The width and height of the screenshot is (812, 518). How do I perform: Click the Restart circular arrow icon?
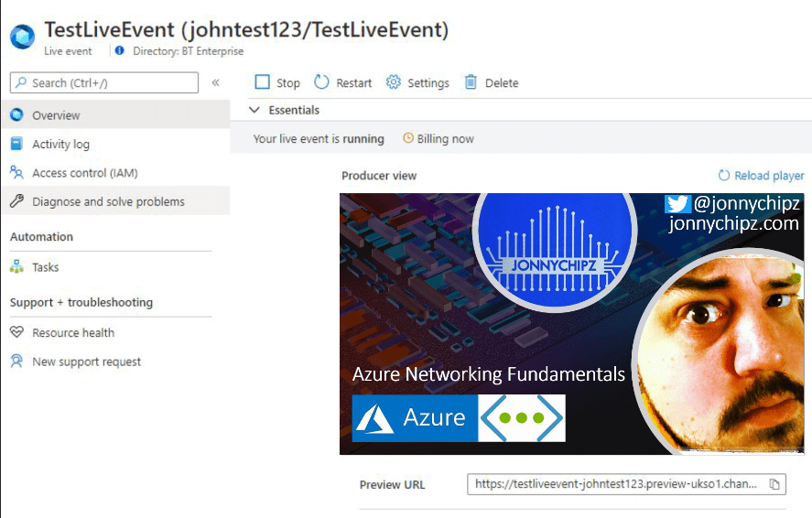(321, 82)
